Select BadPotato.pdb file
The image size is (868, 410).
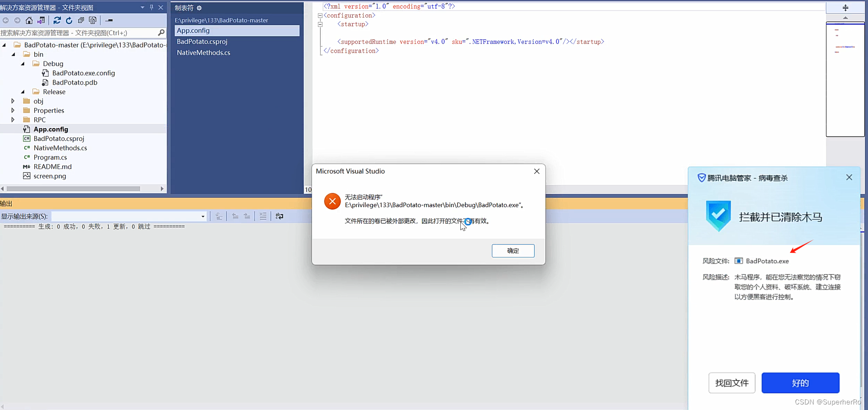coord(74,82)
